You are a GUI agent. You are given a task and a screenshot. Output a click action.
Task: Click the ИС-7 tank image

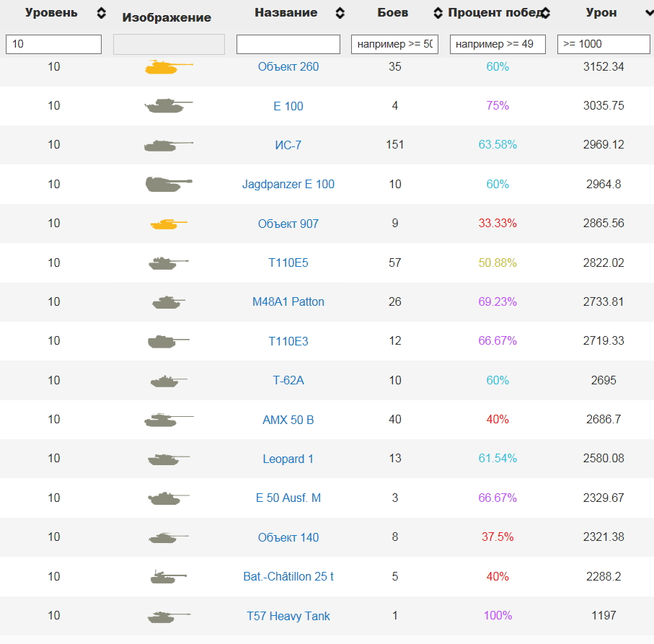(x=168, y=146)
